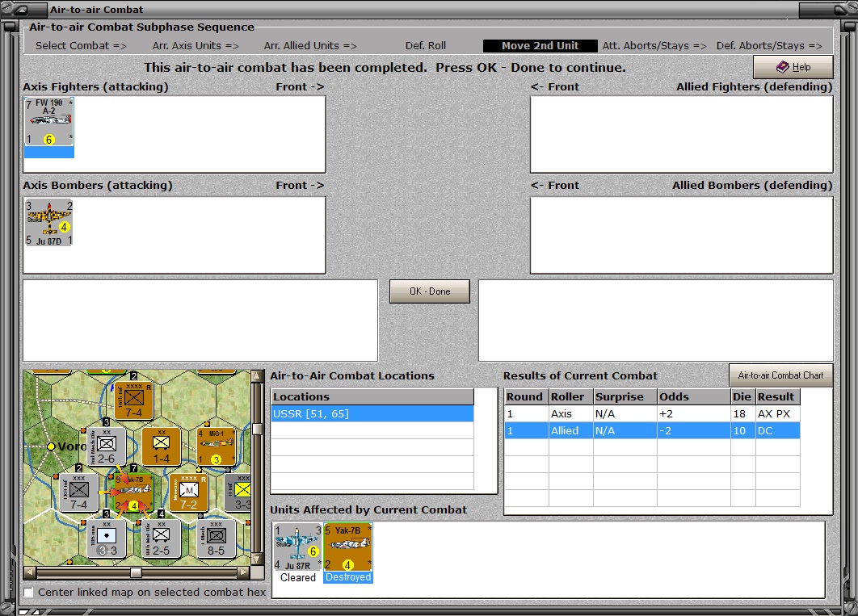
Task: Click the Voronezh city marker on the map
Action: point(51,446)
